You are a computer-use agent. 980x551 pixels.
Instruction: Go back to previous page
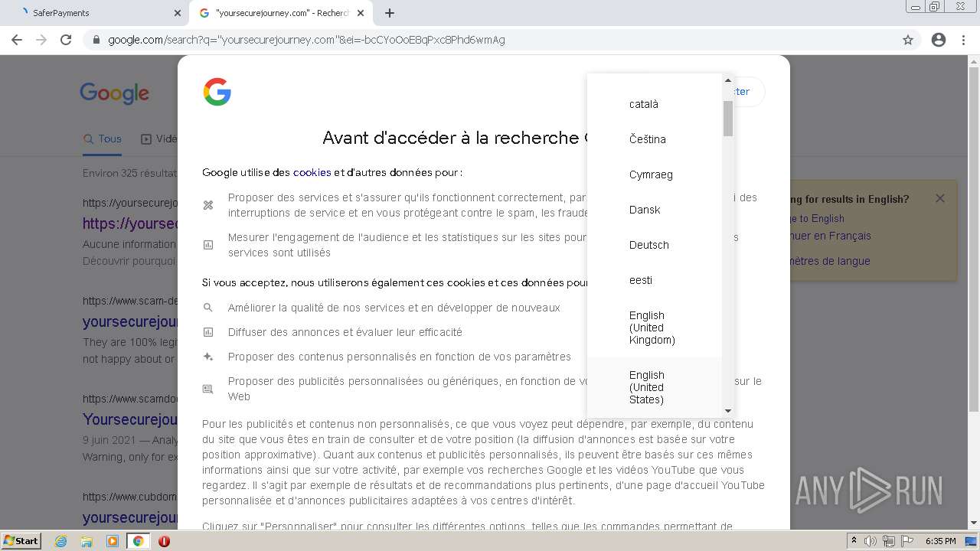coord(17,40)
